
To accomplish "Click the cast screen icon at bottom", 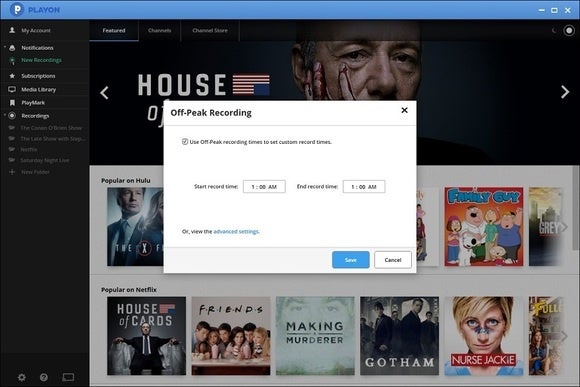I will tap(68, 377).
